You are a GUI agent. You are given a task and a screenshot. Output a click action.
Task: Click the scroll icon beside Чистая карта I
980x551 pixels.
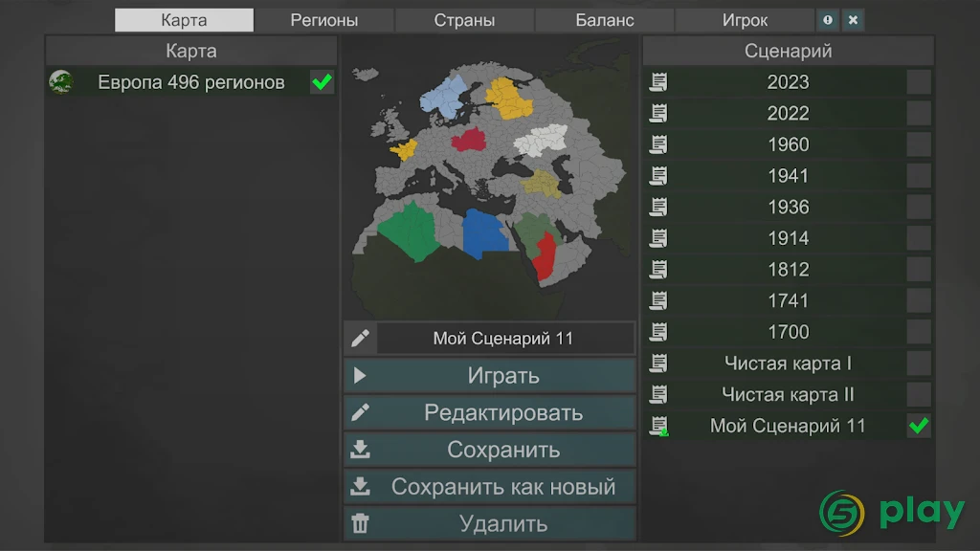coord(658,363)
